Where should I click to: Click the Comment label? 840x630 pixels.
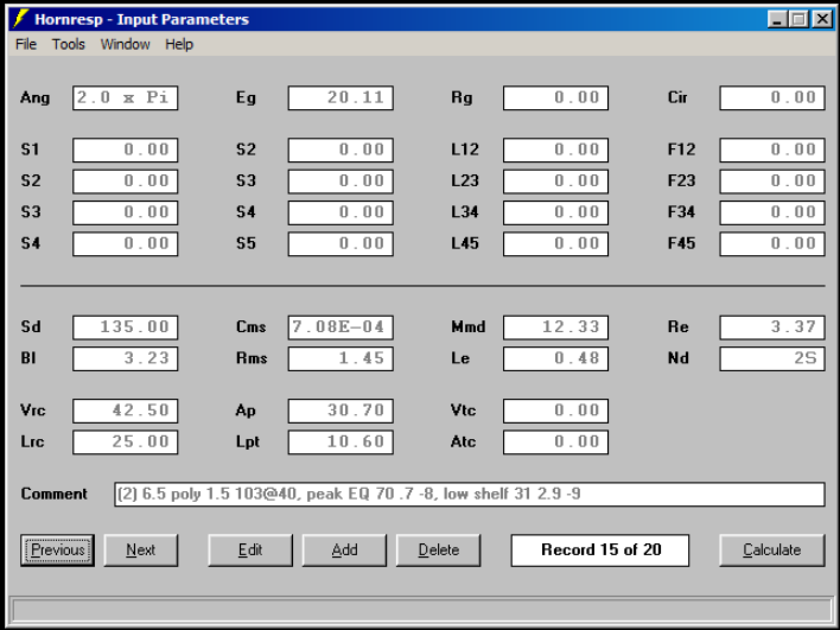pos(54,494)
